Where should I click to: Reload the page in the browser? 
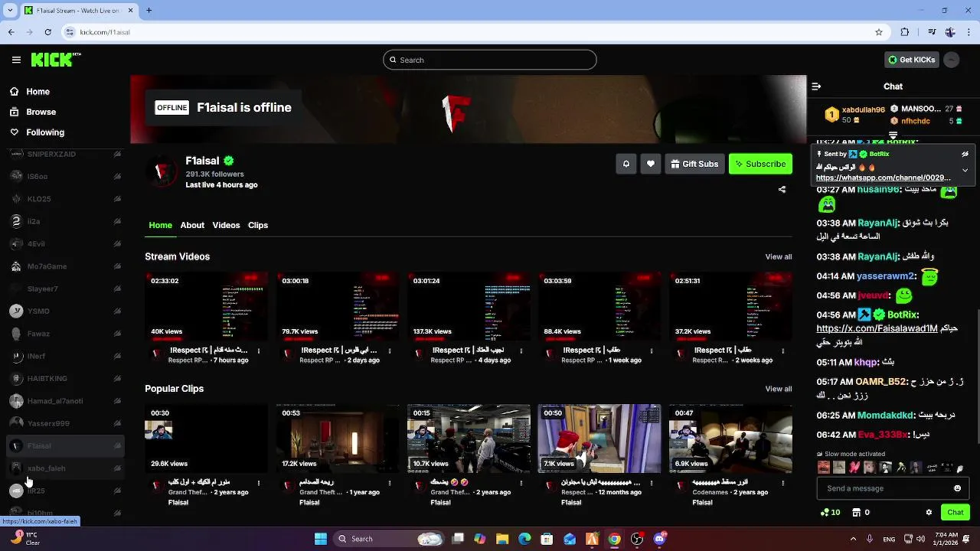47,32
